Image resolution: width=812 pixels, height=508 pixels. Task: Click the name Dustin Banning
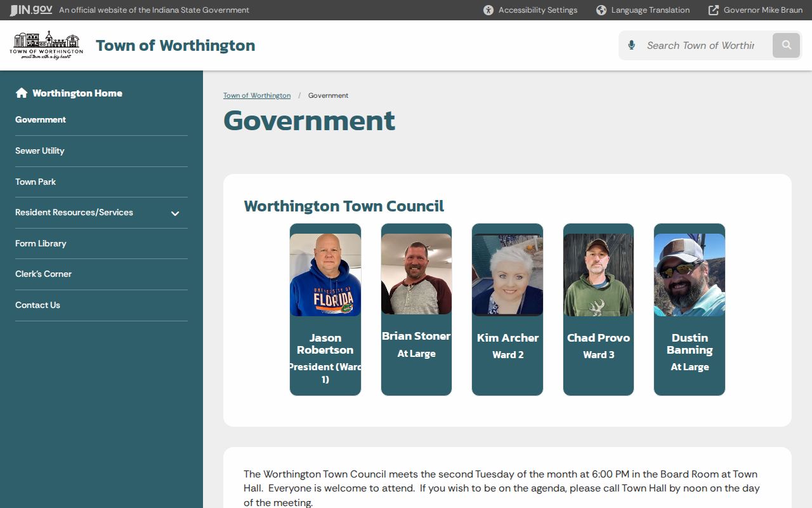[x=690, y=344]
